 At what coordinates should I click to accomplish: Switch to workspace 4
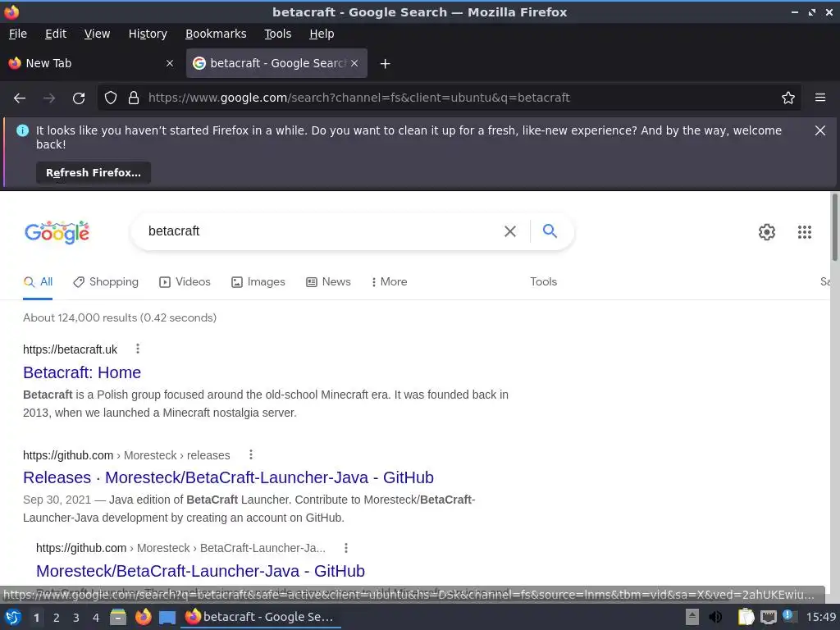(x=96, y=618)
